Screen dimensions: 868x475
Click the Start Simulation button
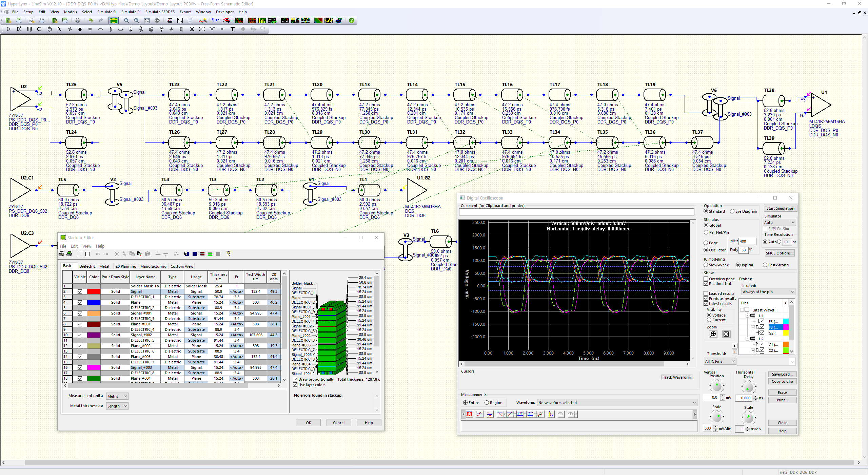coord(780,208)
